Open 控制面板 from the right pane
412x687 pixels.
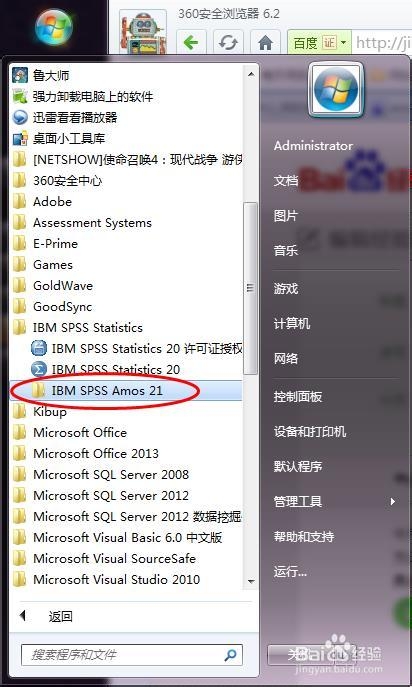coord(298,396)
